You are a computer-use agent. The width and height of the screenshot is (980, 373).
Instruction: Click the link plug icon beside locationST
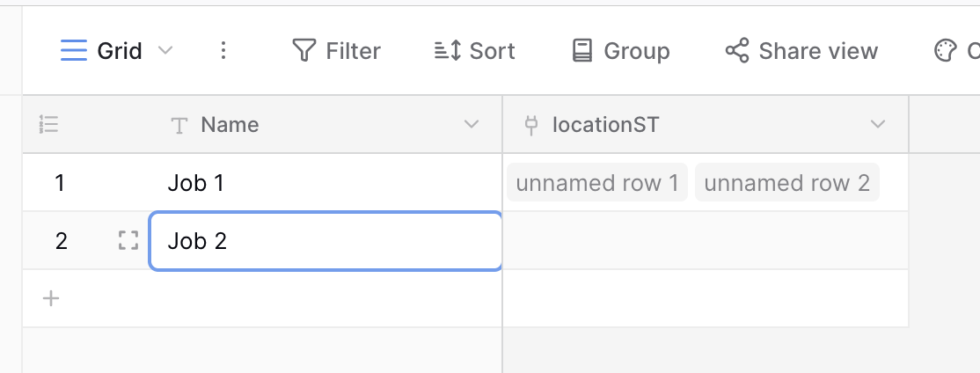coord(531,125)
